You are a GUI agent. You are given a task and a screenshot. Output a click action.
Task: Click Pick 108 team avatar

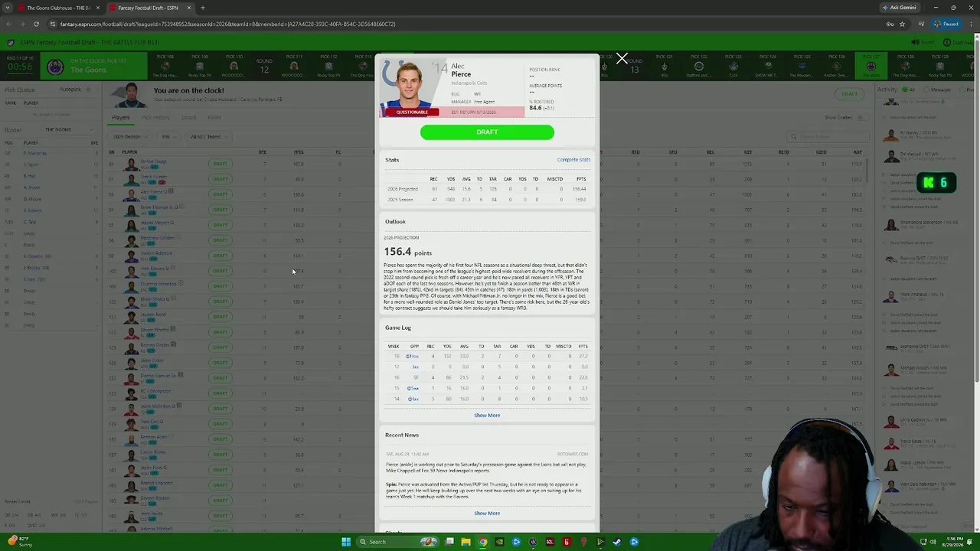[165, 66]
